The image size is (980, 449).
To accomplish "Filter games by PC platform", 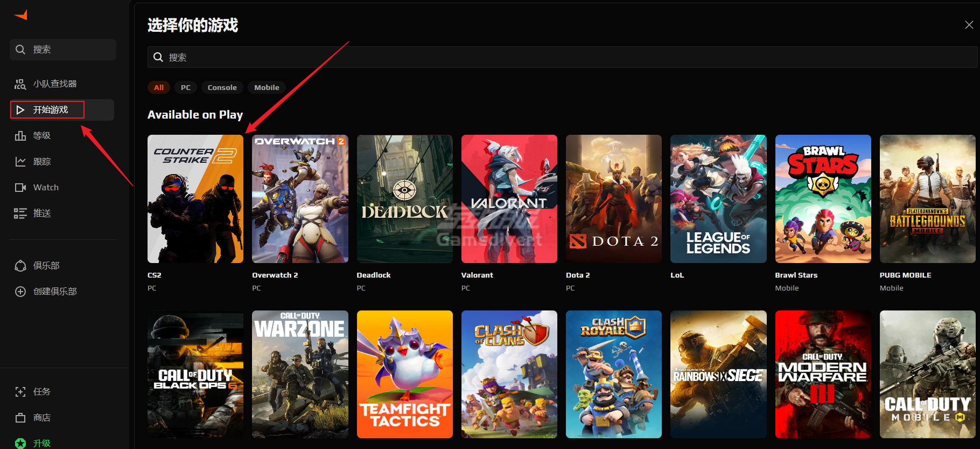I will click(x=186, y=87).
